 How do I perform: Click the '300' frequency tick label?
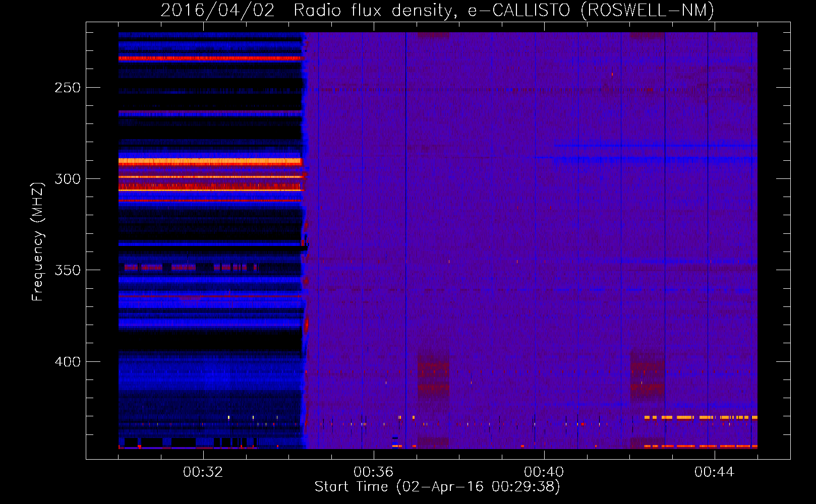[68, 179]
